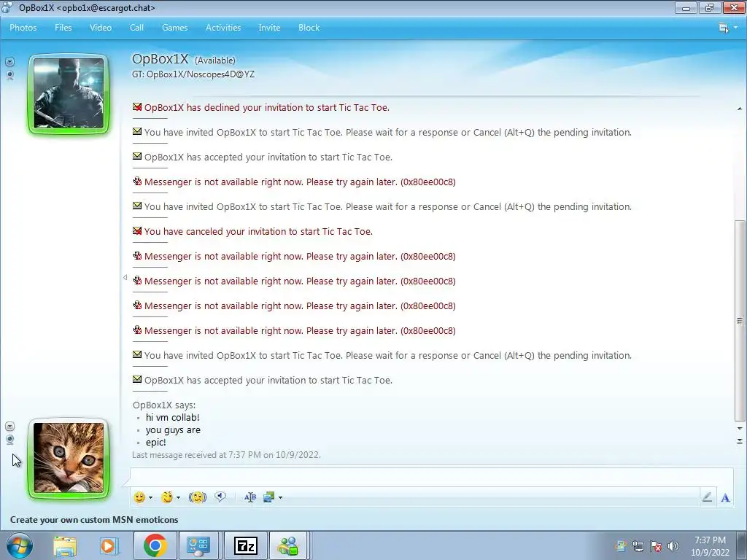This screenshot has height=560, width=747.
Task: Click in the message input box
Action: tap(431, 478)
